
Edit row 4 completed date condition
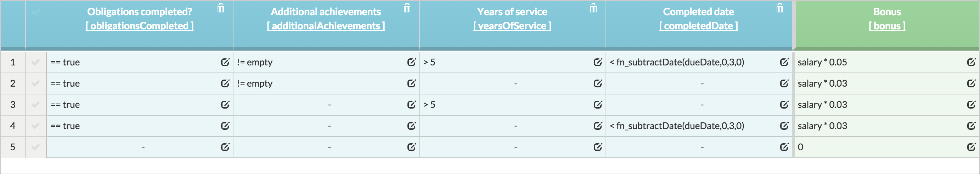click(784, 126)
